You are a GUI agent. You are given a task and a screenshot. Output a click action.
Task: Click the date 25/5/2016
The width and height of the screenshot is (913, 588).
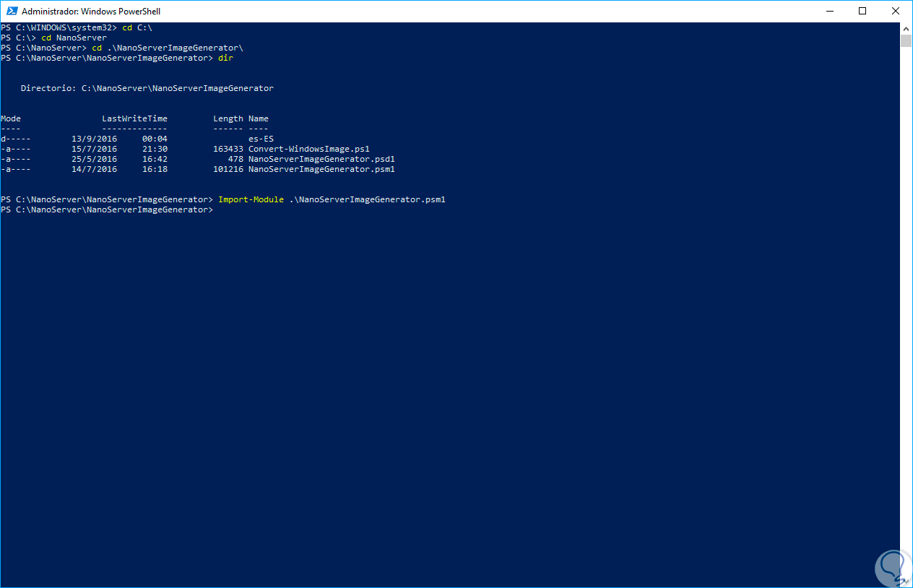click(94, 159)
